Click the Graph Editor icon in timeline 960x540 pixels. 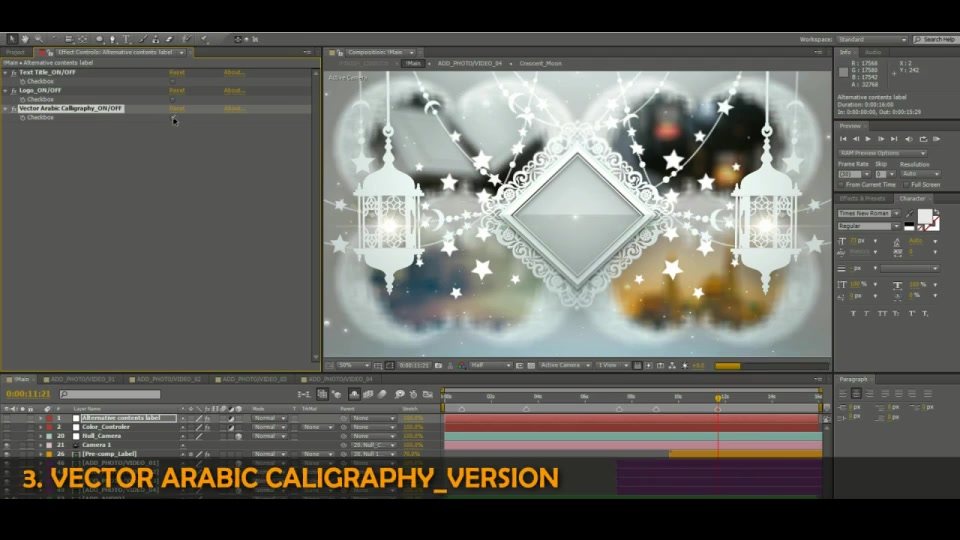pyautogui.click(x=428, y=395)
